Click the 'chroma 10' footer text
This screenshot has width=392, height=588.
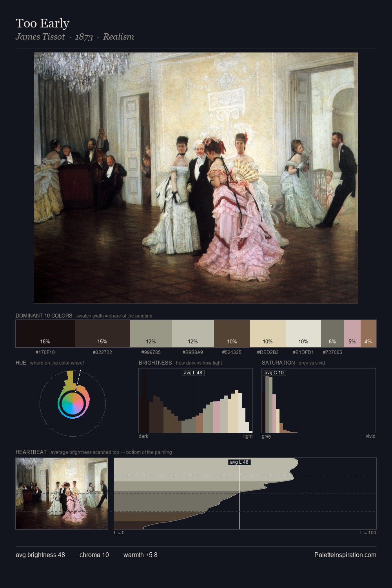(x=94, y=555)
